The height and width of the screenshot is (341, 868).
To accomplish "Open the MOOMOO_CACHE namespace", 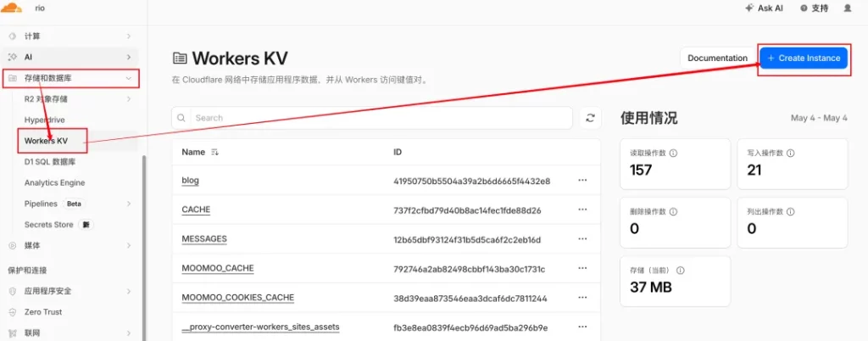I will 218,269.
